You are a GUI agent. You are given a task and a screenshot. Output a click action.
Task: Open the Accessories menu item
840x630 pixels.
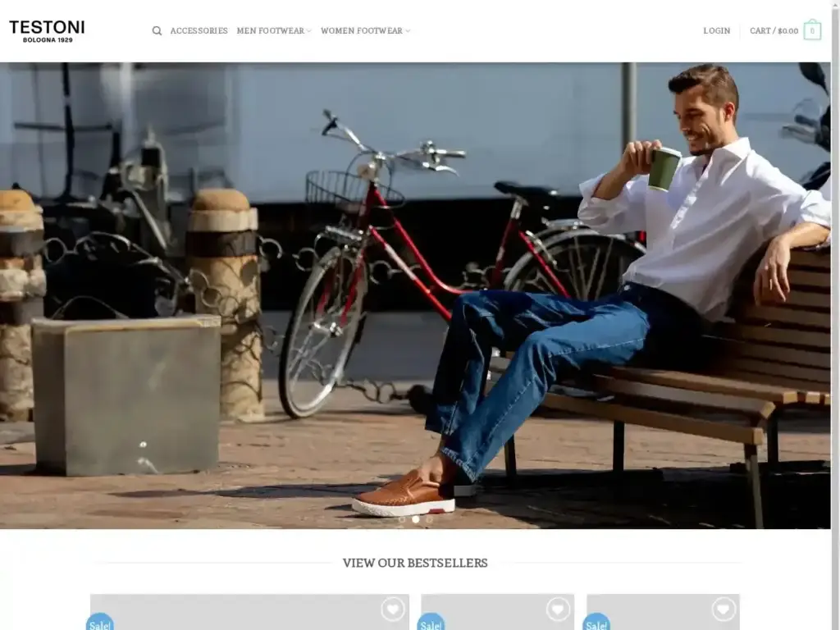pyautogui.click(x=199, y=31)
